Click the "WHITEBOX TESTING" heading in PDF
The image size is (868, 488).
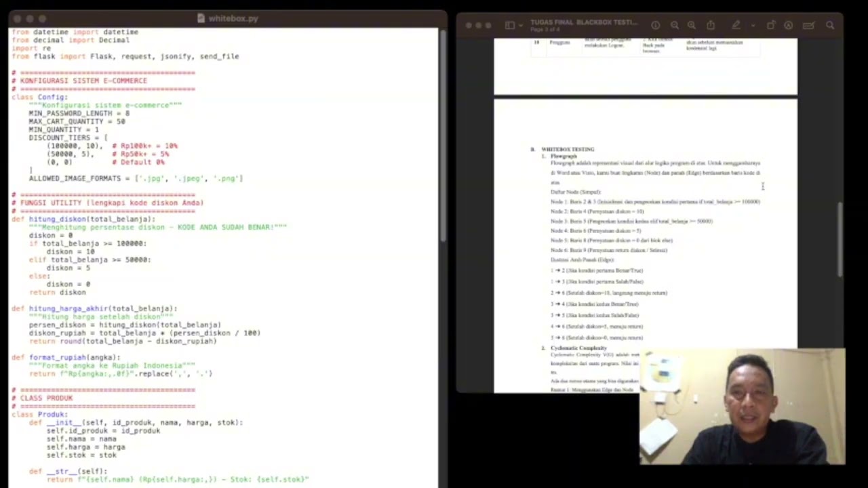568,149
